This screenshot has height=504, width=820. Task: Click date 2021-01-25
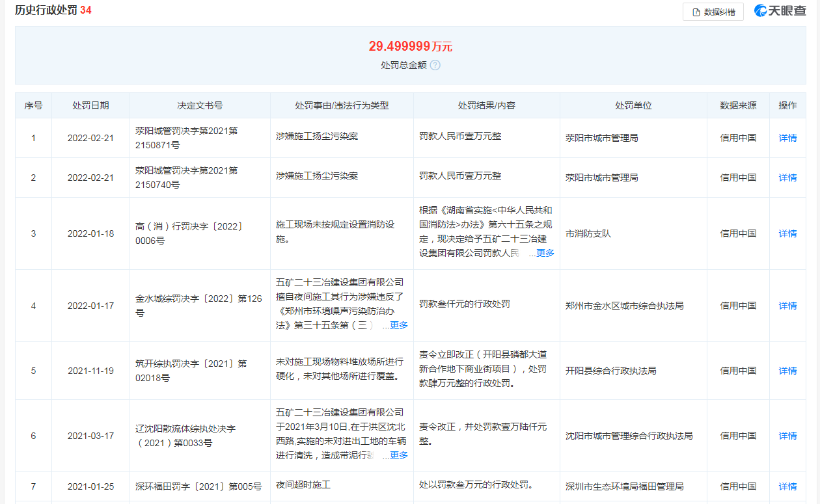click(x=90, y=486)
